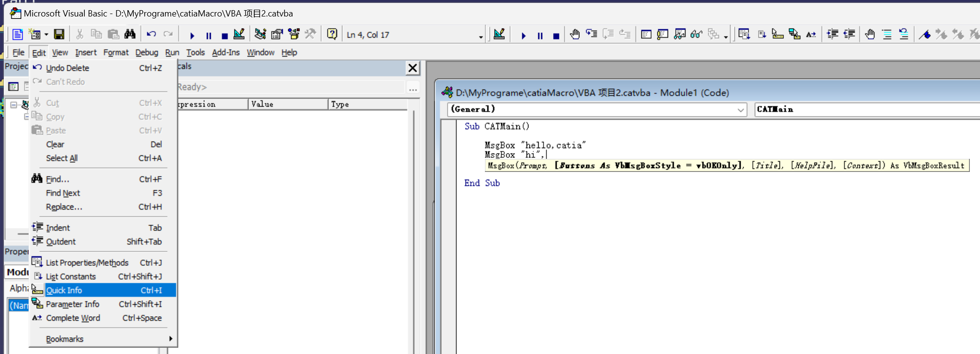Screen dimensions: 980x354
Task: Expand the Bookmarks submenu arrow
Action: [171, 339]
